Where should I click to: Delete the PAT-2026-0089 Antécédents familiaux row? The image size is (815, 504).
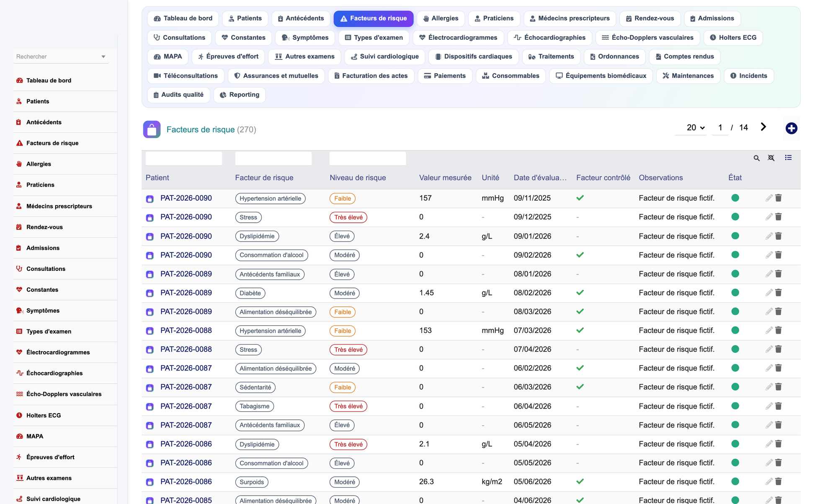pyautogui.click(x=778, y=274)
